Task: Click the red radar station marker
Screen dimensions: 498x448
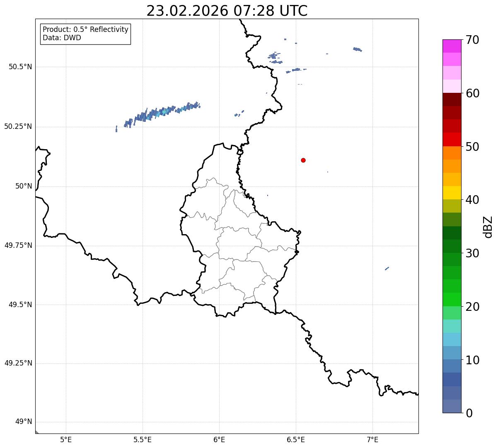Action: (303, 160)
